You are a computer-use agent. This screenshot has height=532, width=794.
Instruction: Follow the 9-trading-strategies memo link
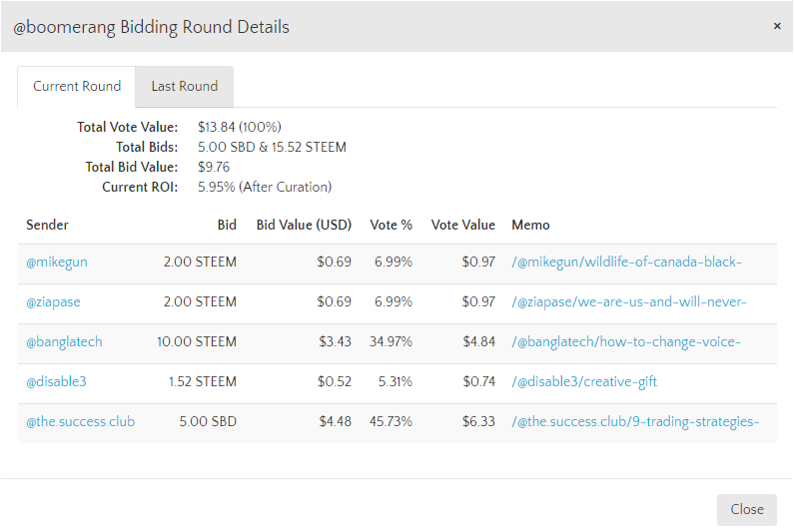pyautogui.click(x=635, y=422)
